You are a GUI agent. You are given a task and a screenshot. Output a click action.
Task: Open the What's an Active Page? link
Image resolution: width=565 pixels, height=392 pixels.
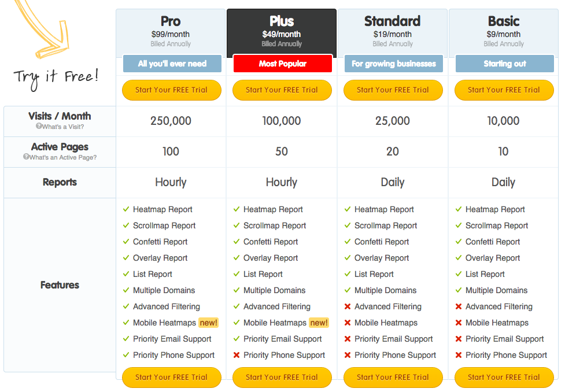[x=63, y=157]
